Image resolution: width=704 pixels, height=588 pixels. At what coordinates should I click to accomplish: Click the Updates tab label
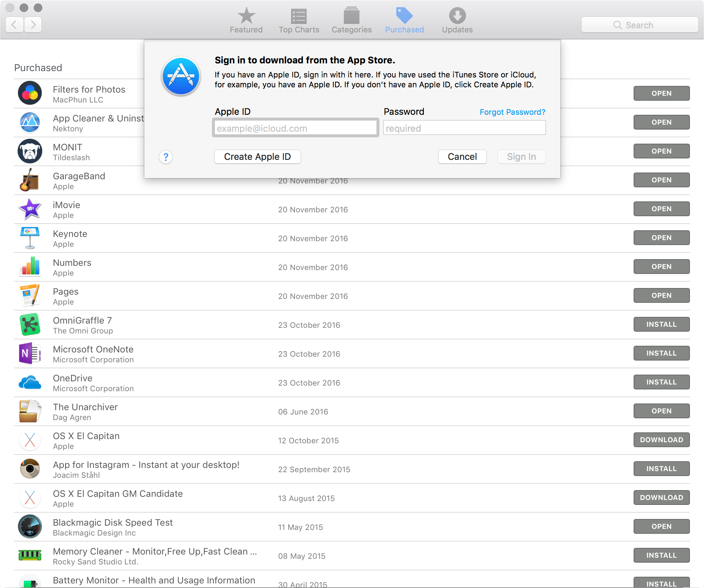457,30
